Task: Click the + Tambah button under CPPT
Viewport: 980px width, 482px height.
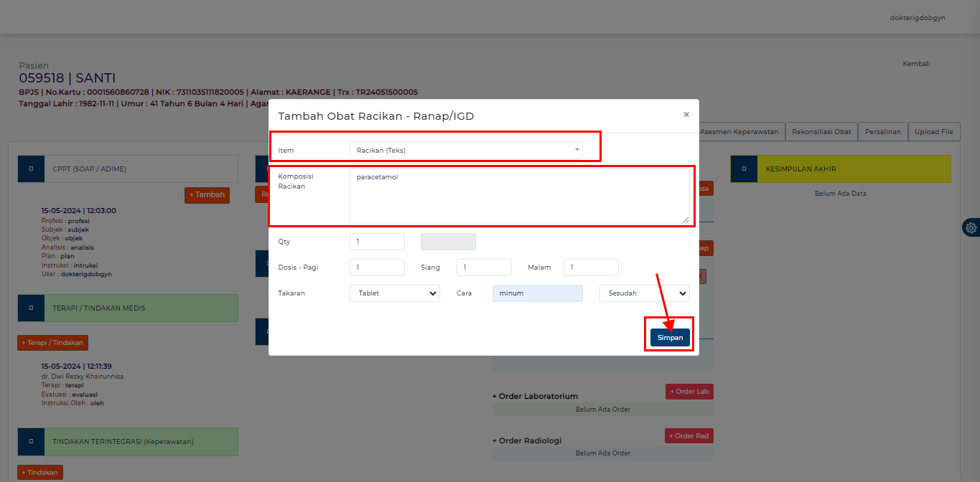Action: pyautogui.click(x=207, y=195)
